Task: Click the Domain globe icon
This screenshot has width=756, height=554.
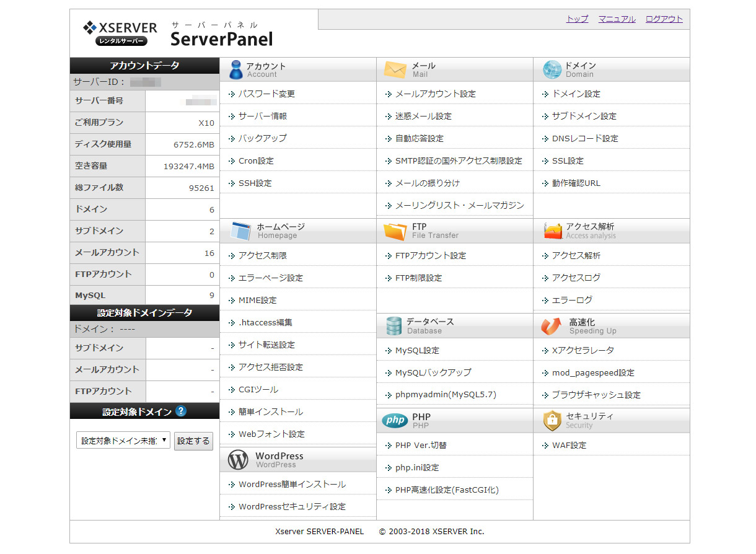Action: click(x=552, y=70)
